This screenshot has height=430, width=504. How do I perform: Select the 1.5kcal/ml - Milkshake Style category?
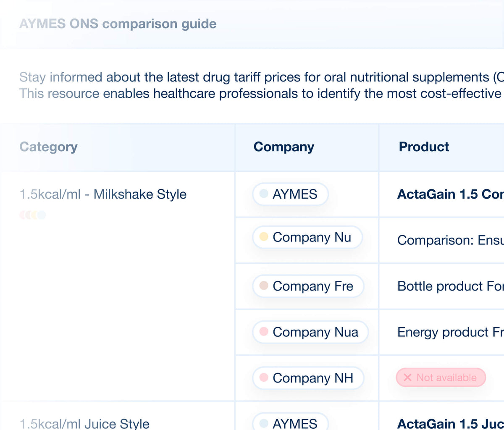(x=103, y=194)
